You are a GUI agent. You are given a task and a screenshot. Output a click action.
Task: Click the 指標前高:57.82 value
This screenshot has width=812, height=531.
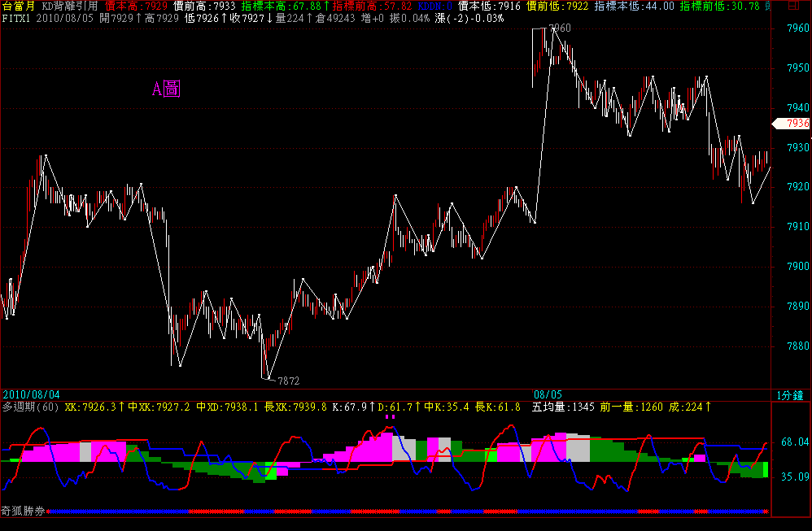tap(373, 7)
